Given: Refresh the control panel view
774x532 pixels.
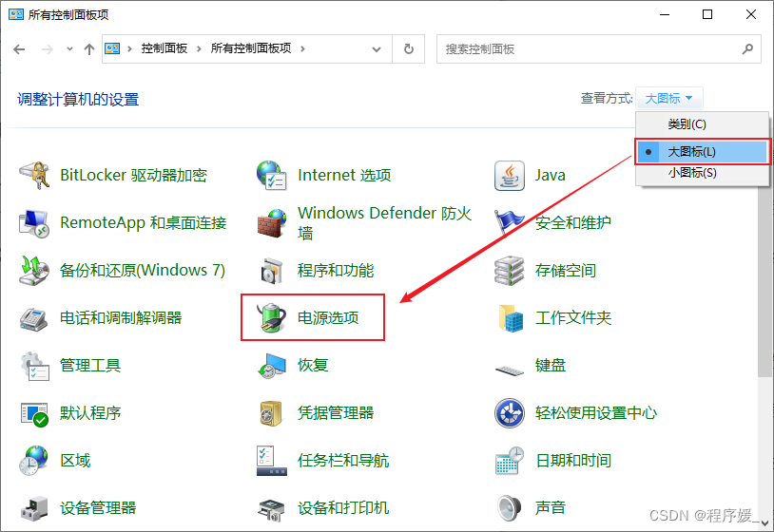Looking at the screenshot, I should pyautogui.click(x=408, y=48).
